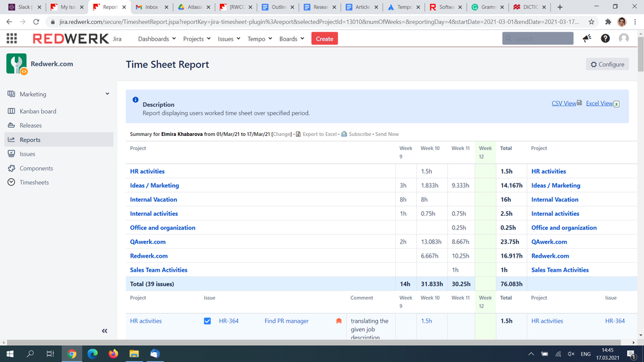Reload the page with the refresh icon
The height and width of the screenshot is (362, 644).
[x=36, y=22]
